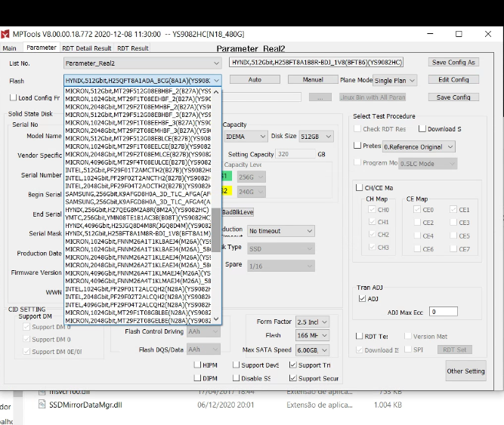Image resolution: width=504 pixels, height=425 pixels.
Task: Toggle the Load Config From checkbox
Action: coord(13,97)
